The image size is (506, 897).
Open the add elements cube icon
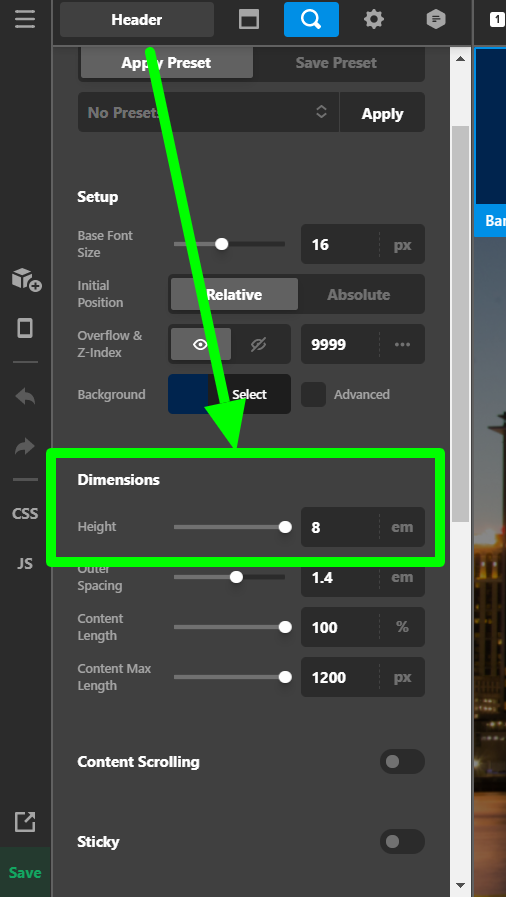[26, 280]
